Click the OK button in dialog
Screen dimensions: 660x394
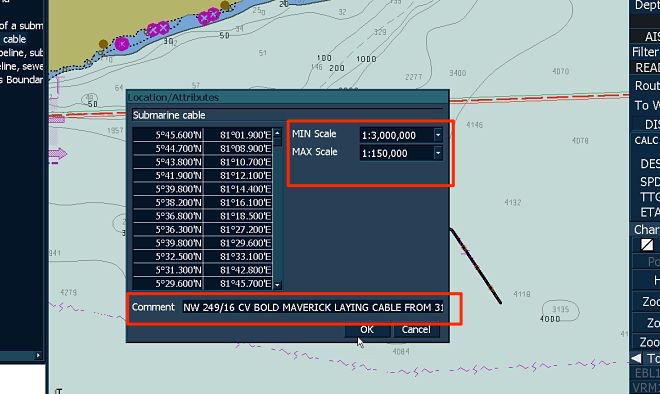point(367,330)
